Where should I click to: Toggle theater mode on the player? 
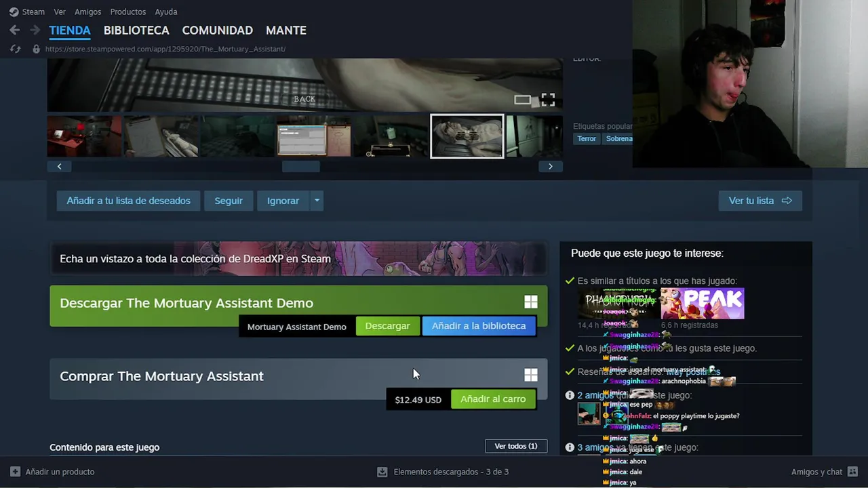point(522,100)
